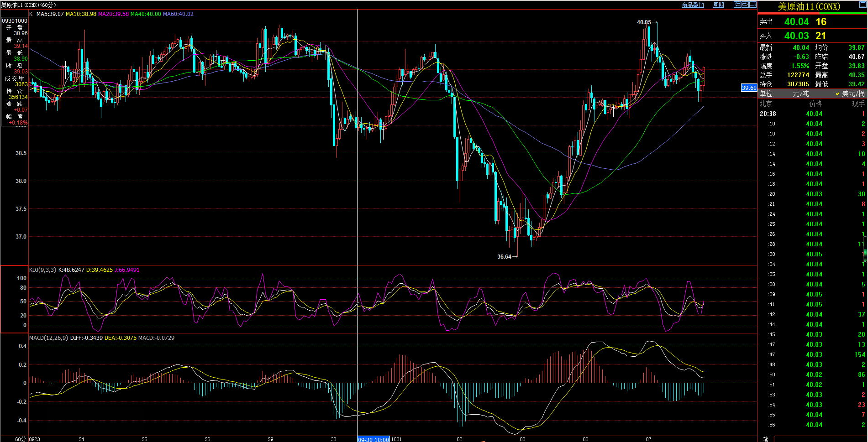Image resolution: width=868 pixels, height=442 pixels.
Task: Select the 元/吨 unit option
Action: [x=800, y=94]
